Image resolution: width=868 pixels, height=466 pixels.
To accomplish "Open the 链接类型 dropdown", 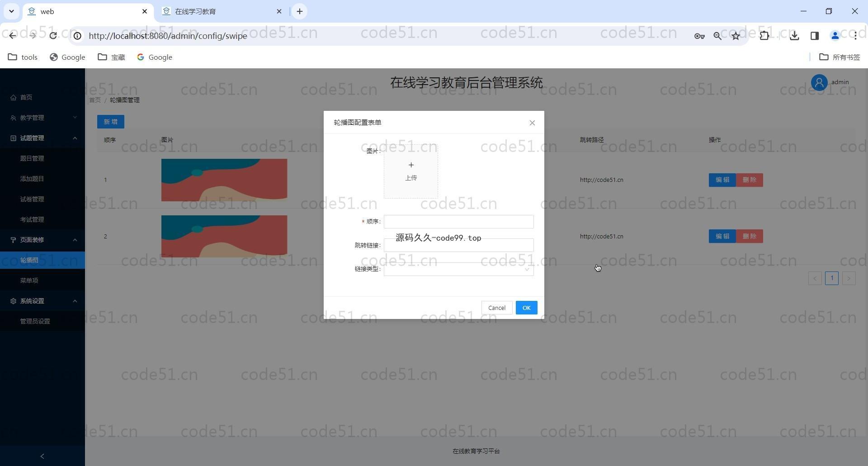I will pyautogui.click(x=458, y=269).
